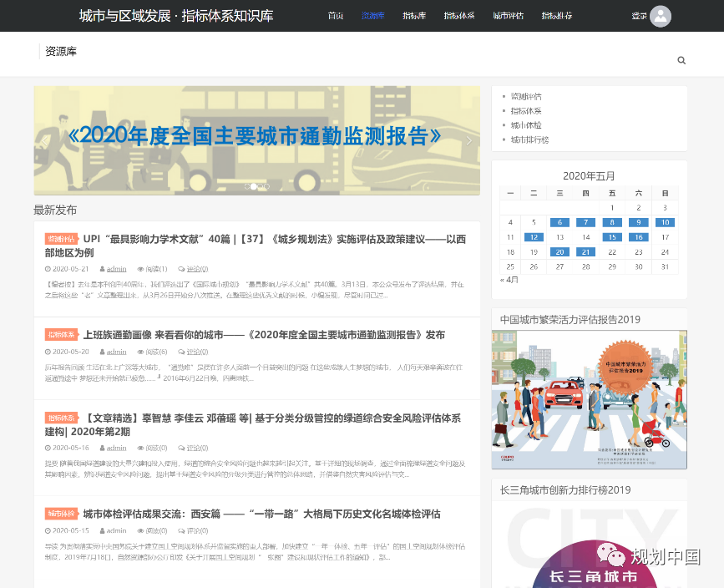The image size is (724, 588).
Task: Open 评论(0) comments link on 2020-05-15 post
Action: click(x=197, y=530)
